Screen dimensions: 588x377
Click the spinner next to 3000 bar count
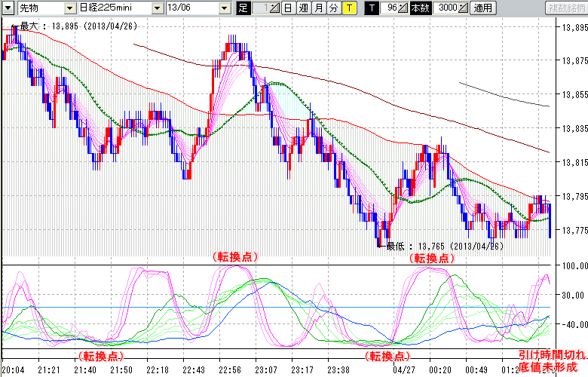click(x=463, y=8)
